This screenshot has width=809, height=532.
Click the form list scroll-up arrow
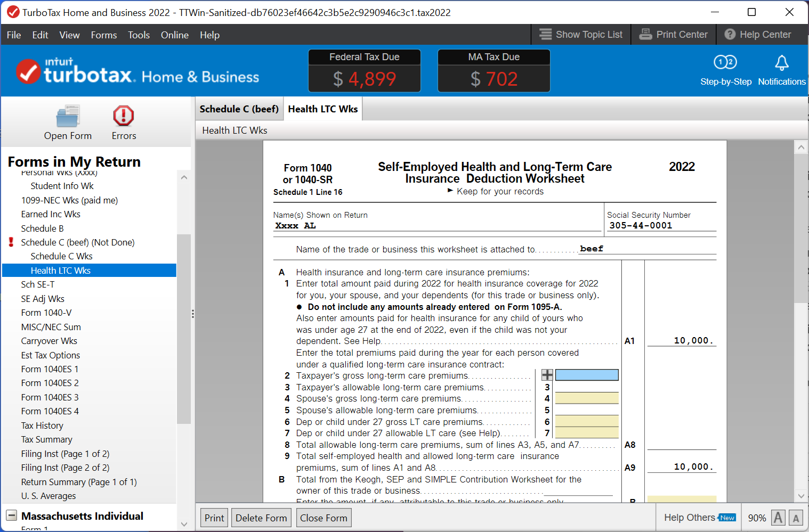[184, 177]
